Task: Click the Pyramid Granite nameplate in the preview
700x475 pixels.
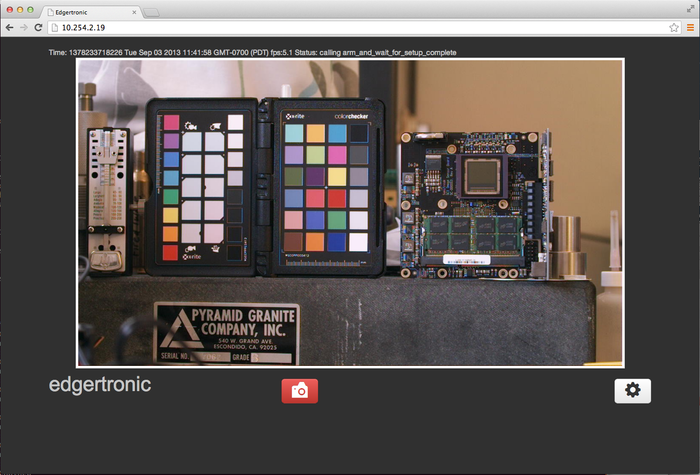Action: 226,333
